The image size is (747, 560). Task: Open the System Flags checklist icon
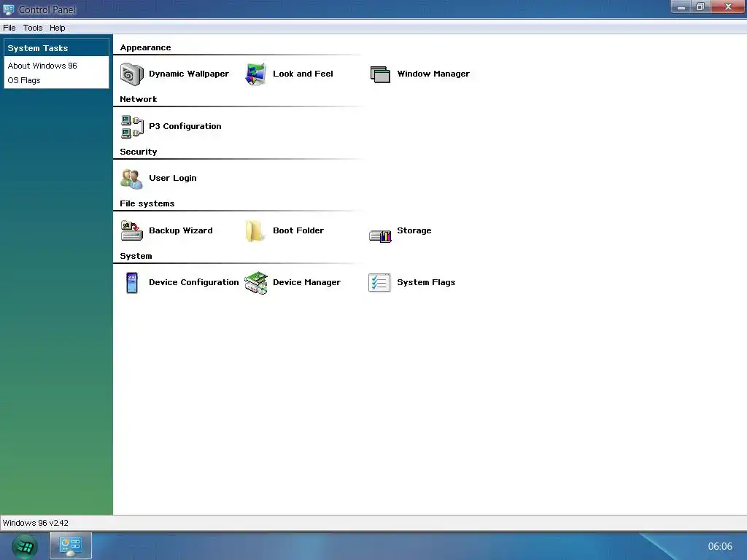pos(379,282)
